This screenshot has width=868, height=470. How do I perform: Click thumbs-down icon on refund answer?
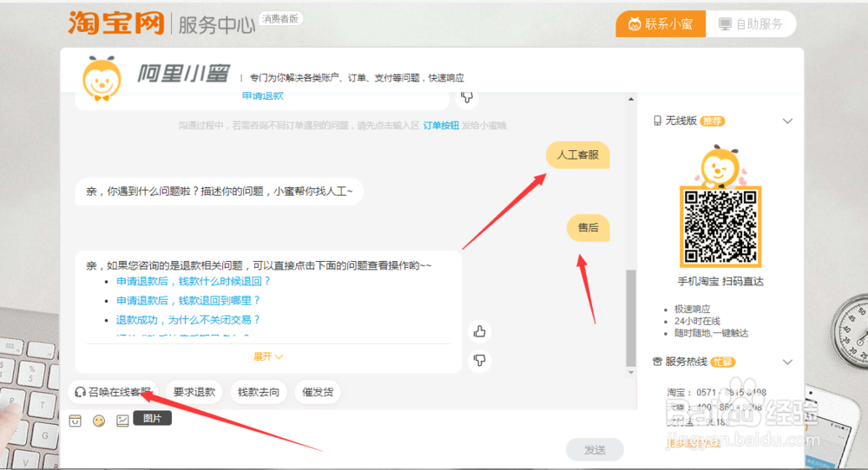[x=479, y=360]
